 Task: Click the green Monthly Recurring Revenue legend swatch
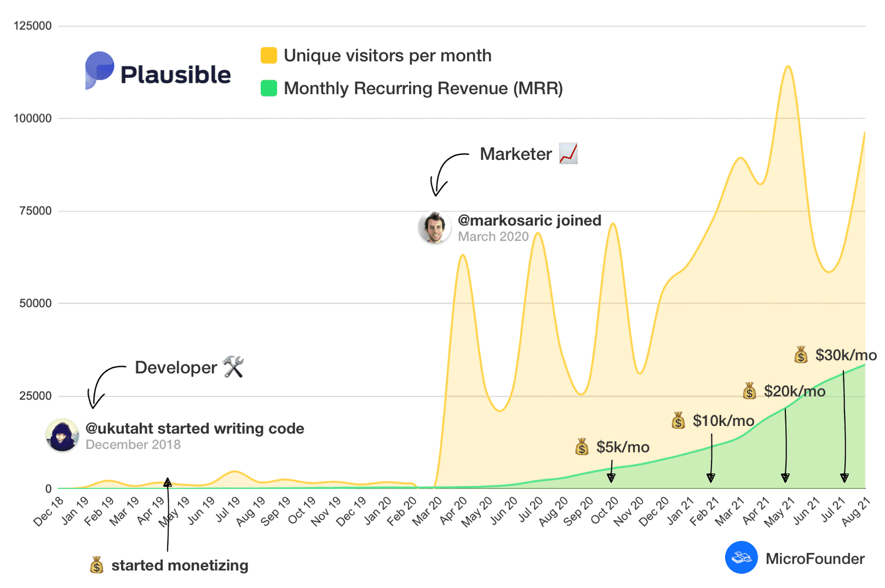click(x=269, y=88)
